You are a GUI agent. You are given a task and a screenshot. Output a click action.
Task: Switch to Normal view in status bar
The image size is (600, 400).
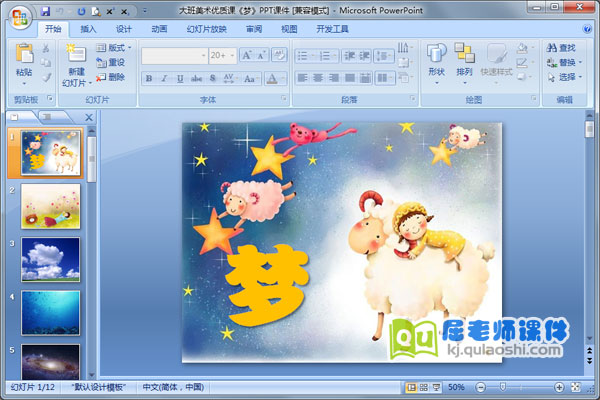pyautogui.click(x=411, y=387)
